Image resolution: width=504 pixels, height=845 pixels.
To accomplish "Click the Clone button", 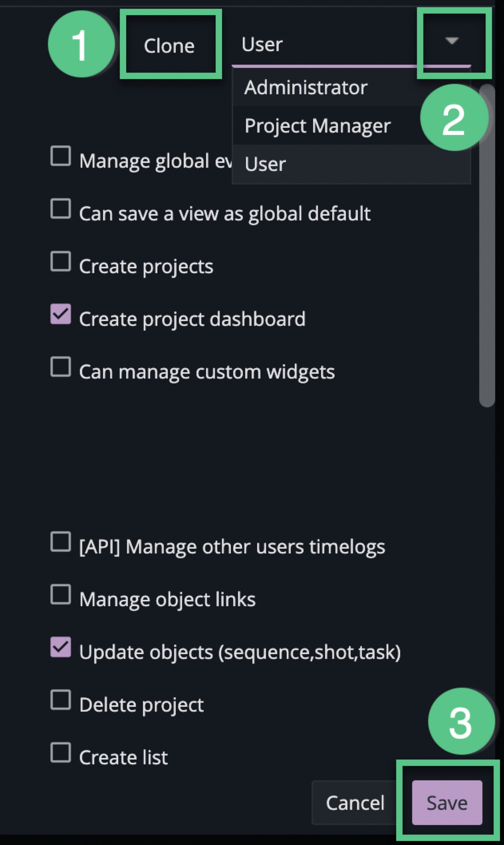I will (169, 46).
